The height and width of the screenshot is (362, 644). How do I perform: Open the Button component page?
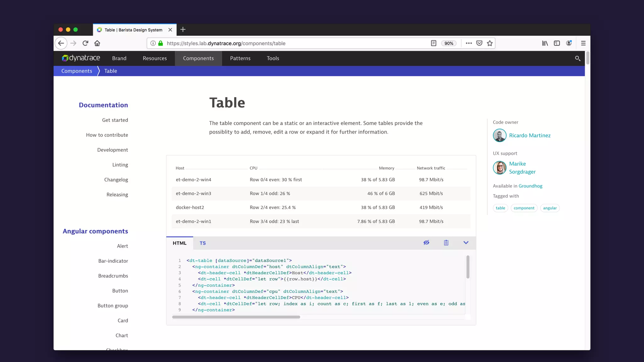click(120, 291)
